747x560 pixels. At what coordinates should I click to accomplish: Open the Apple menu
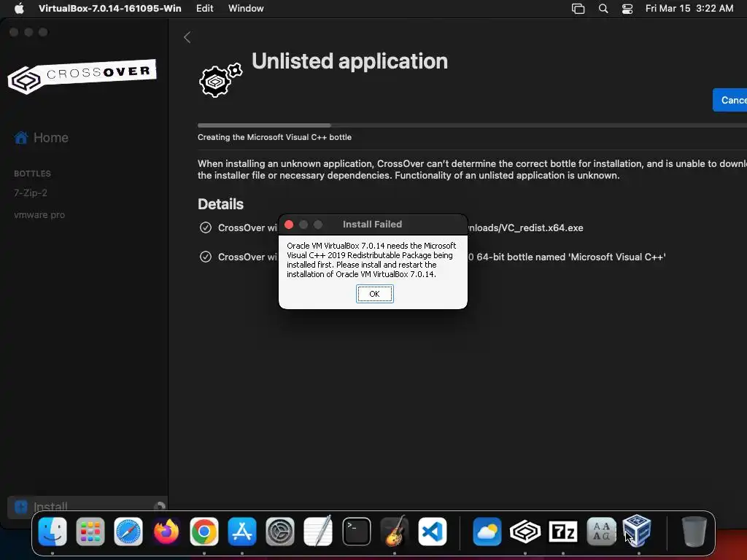coord(19,8)
